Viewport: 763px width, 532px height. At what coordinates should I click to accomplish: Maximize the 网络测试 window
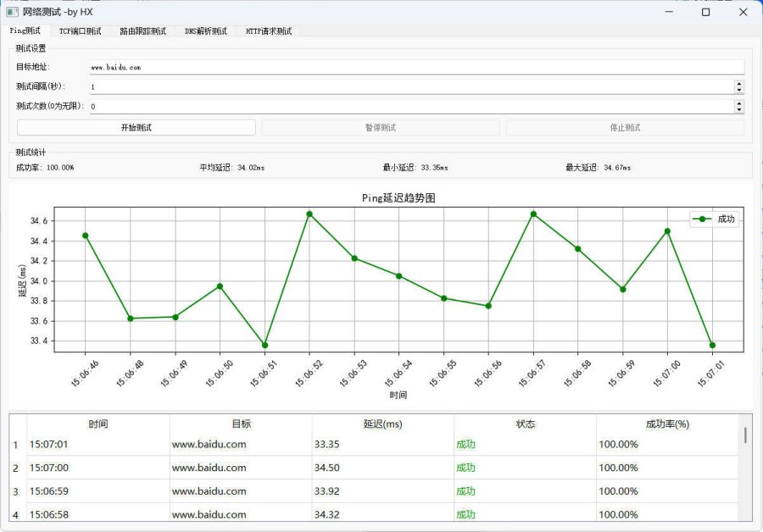coord(705,12)
